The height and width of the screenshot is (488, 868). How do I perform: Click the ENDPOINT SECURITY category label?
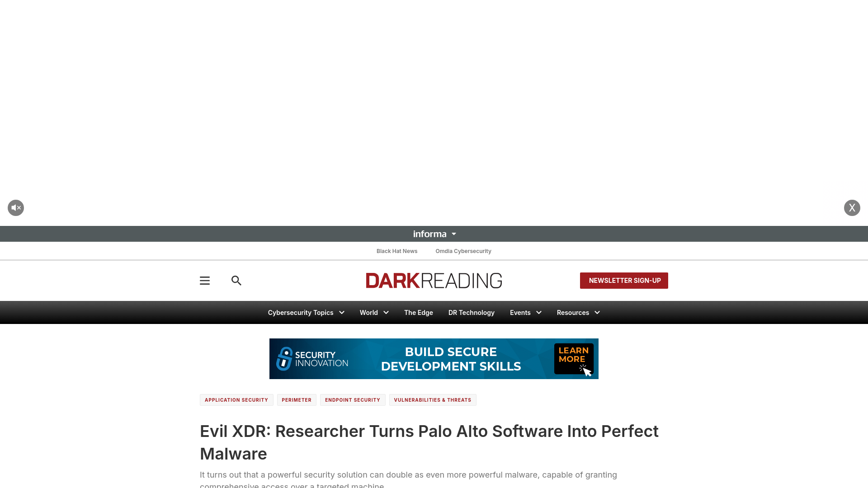pos(352,399)
